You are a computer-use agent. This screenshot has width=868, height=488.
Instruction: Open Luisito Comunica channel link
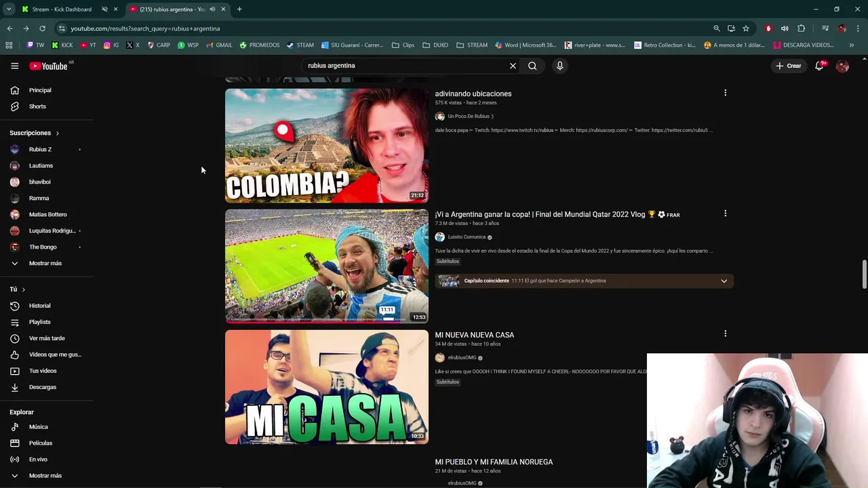point(467,237)
